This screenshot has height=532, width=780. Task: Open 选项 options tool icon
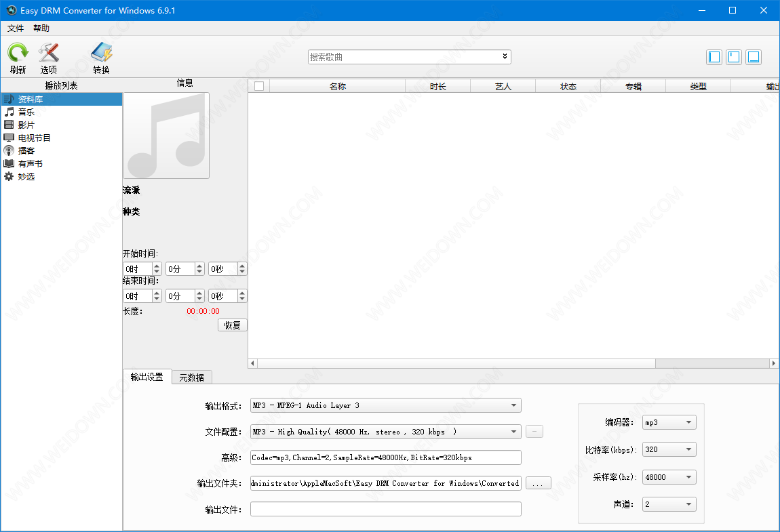tap(49, 58)
